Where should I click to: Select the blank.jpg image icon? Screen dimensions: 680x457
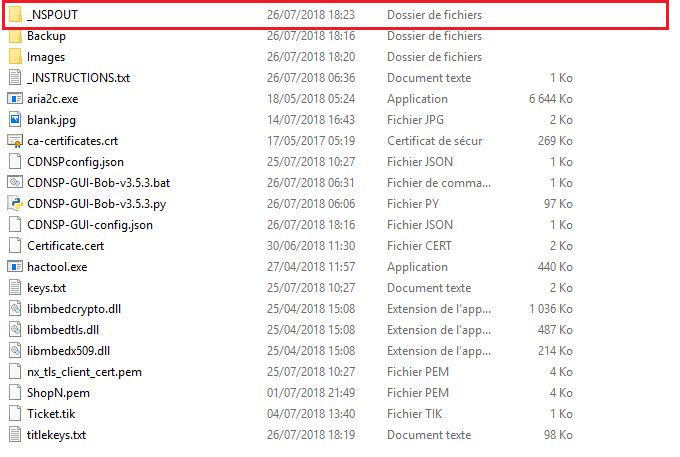click(15, 120)
